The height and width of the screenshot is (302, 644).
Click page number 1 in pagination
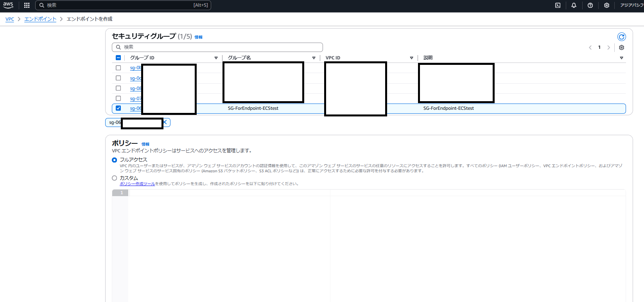pos(599,48)
